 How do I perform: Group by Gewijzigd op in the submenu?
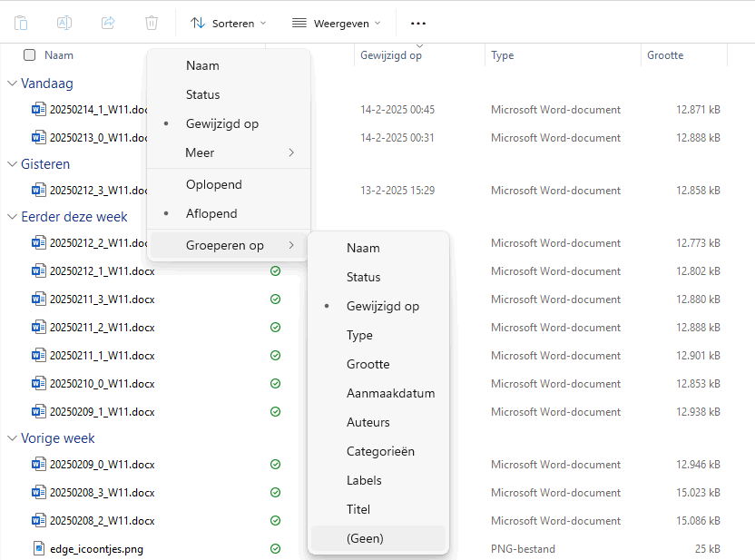[378, 306]
